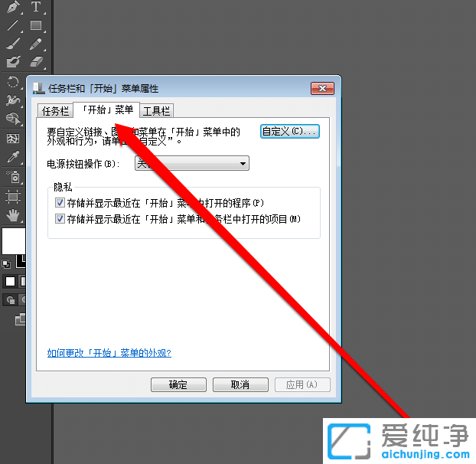Select the Pencil tool
Image resolution: width=476 pixels, height=464 pixels.
click(x=36, y=44)
